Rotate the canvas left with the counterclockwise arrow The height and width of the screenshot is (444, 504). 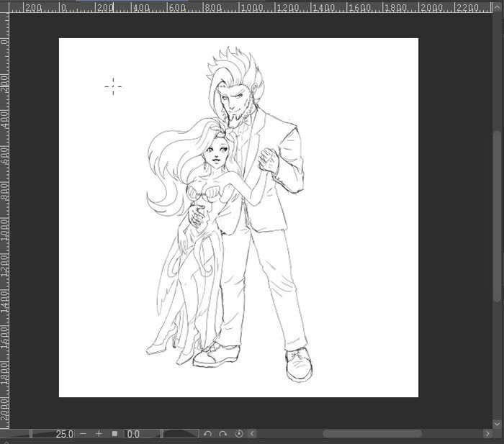[208, 434]
